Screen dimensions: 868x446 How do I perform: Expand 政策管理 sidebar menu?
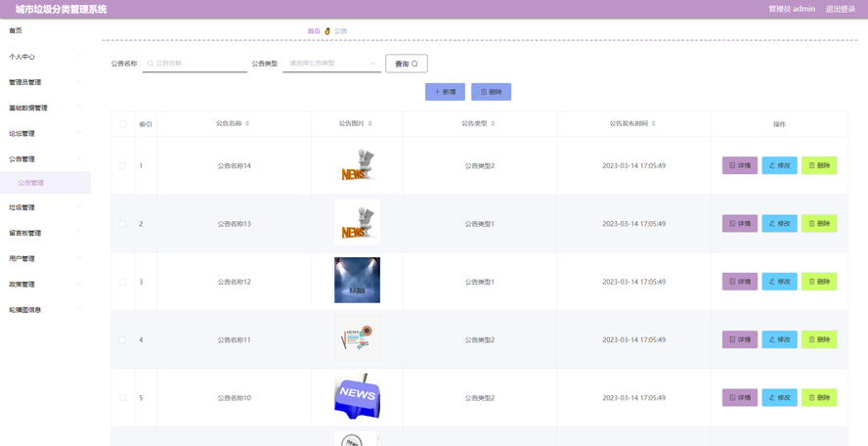[x=45, y=285]
